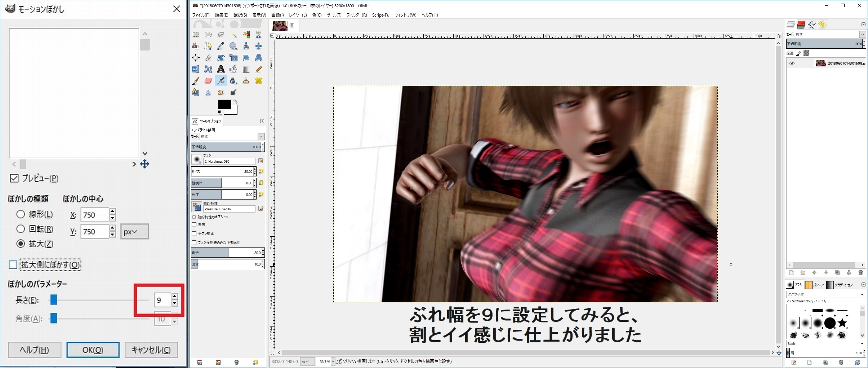Enable 拡大側にぼかす(O) checkbox

(x=13, y=265)
